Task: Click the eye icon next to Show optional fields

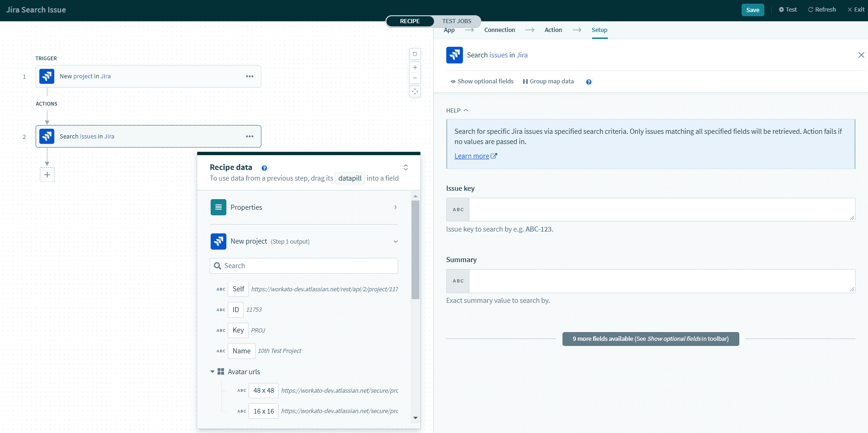Action: click(452, 81)
